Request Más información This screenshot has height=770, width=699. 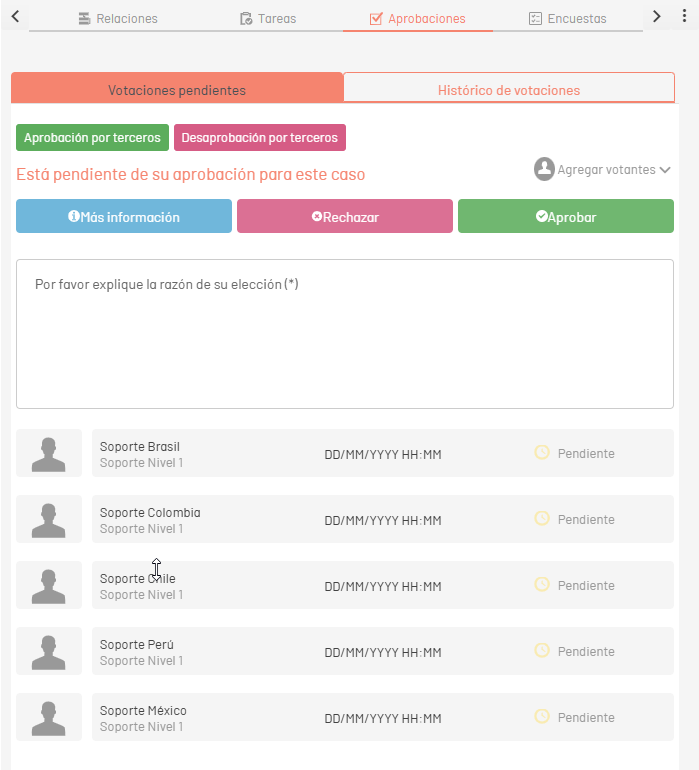pos(124,216)
